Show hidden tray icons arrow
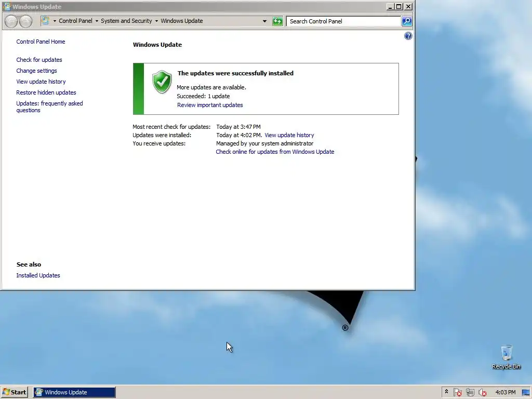 (446, 392)
